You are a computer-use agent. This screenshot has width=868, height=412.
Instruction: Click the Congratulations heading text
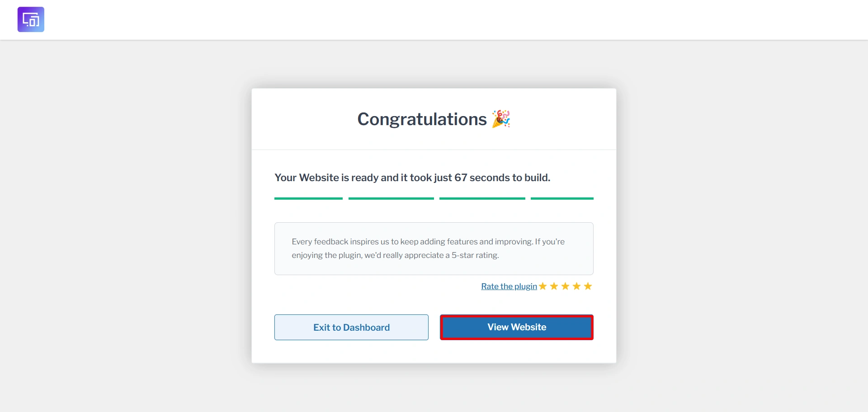422,119
